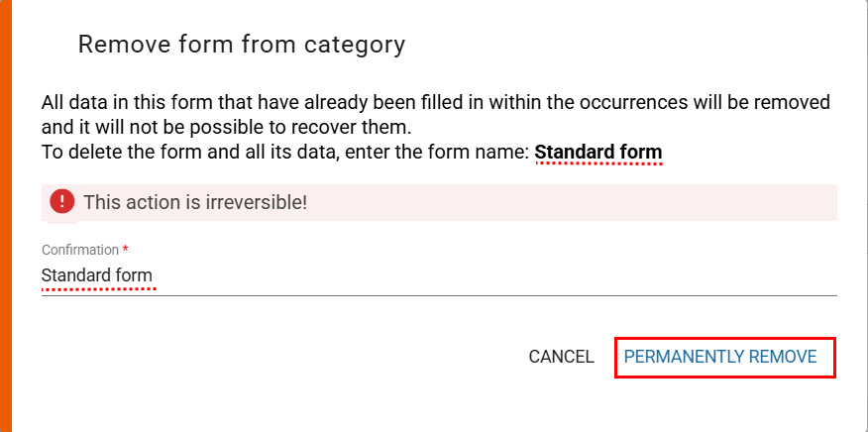This screenshot has width=868, height=432.
Task: Click the red exclamation warning icon
Action: 62,202
